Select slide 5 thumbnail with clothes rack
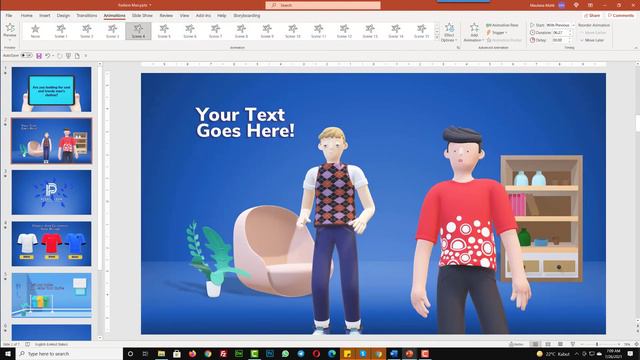Viewport: 640px width, 360px height. (51, 296)
